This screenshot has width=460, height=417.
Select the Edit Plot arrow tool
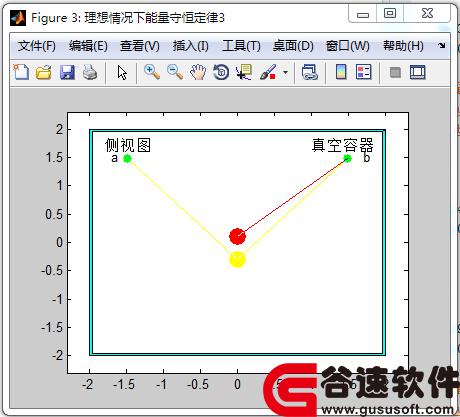tap(122, 72)
